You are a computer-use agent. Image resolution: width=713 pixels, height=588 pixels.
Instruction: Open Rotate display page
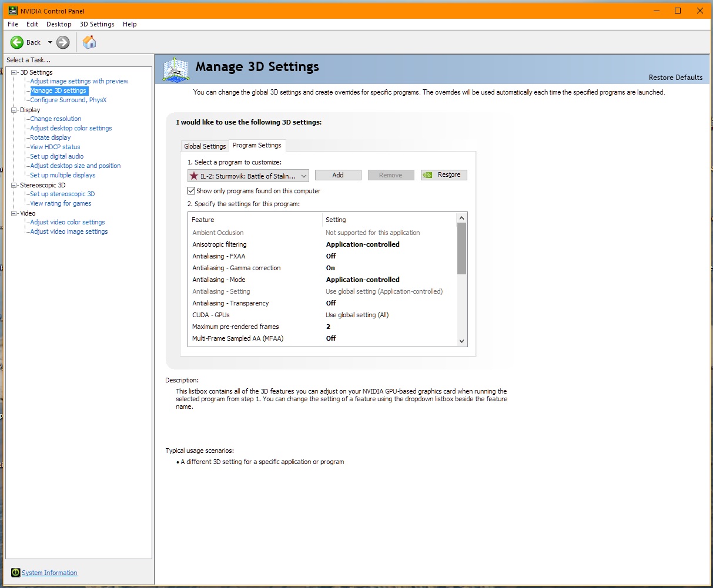pyautogui.click(x=51, y=137)
